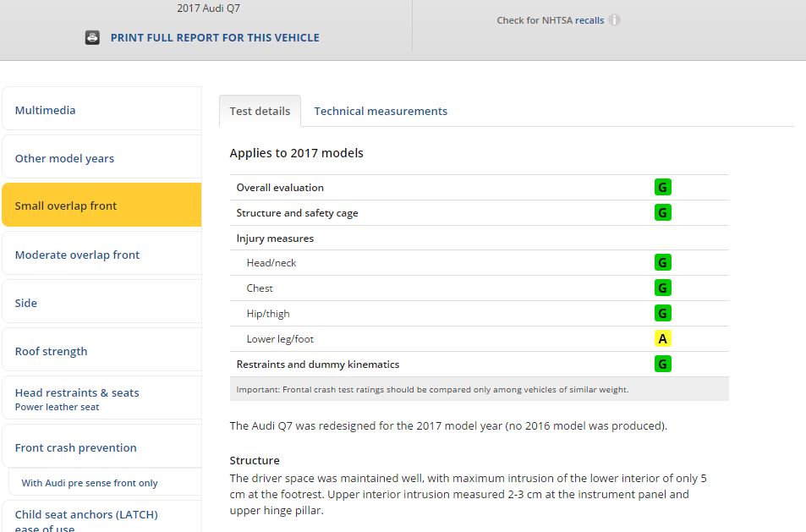The image size is (806, 532).
Task: Click the driver space intrusion paragraph
Action: (x=469, y=495)
